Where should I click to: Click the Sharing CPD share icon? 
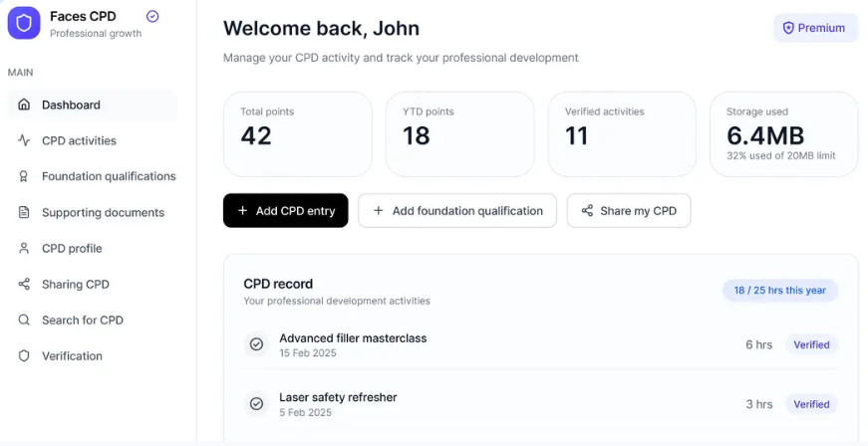(24, 284)
